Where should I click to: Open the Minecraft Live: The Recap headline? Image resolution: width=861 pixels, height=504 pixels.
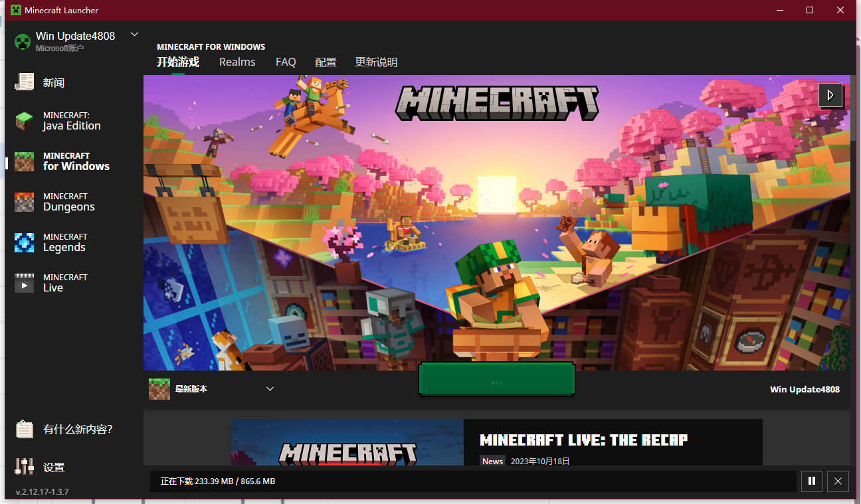pos(584,440)
